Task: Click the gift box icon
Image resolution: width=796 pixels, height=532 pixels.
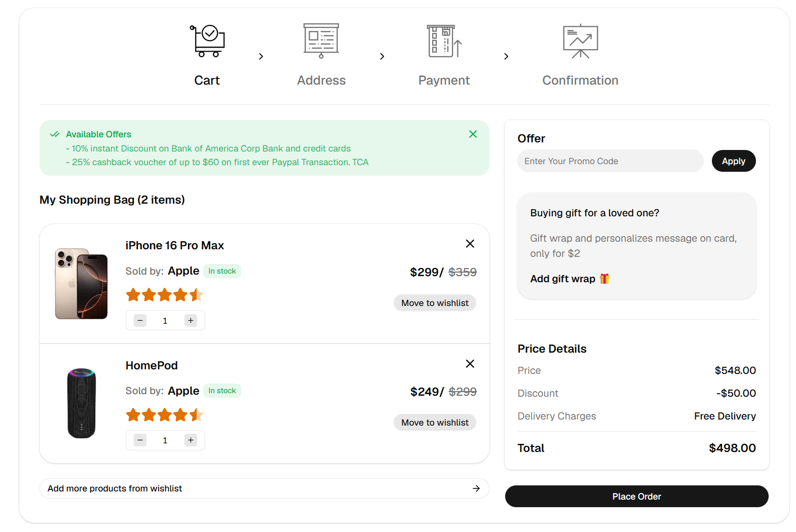Action: pos(604,279)
